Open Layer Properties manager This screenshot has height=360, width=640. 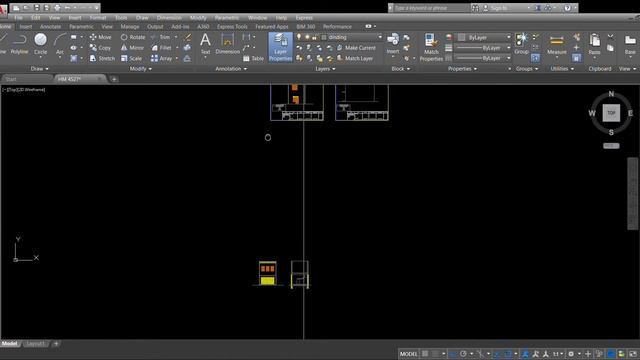280,47
